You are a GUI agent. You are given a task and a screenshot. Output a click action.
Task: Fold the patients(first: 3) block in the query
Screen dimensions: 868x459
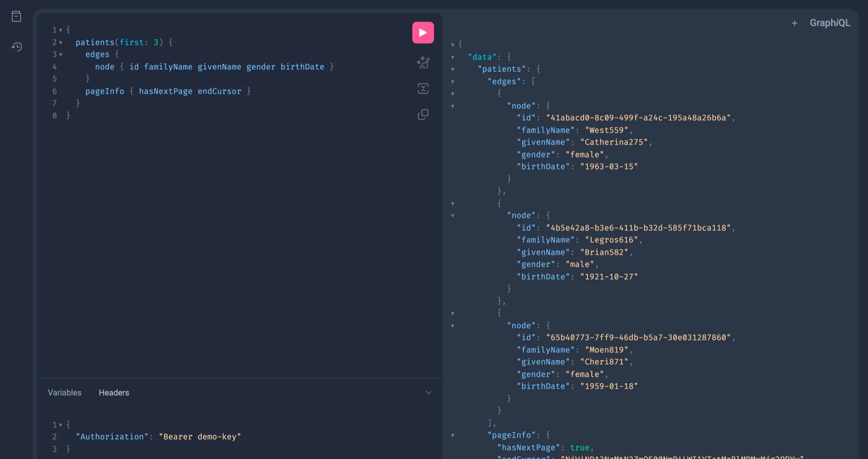coord(61,43)
